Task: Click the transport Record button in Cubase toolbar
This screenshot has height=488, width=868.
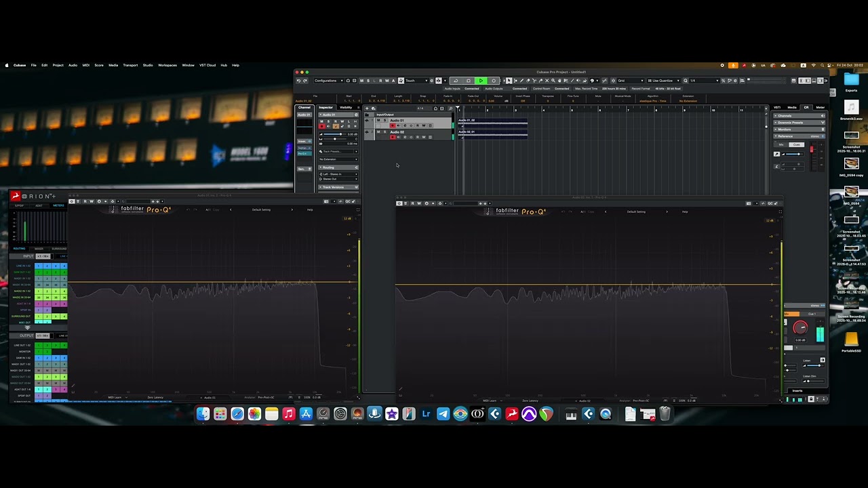Action: tap(494, 81)
